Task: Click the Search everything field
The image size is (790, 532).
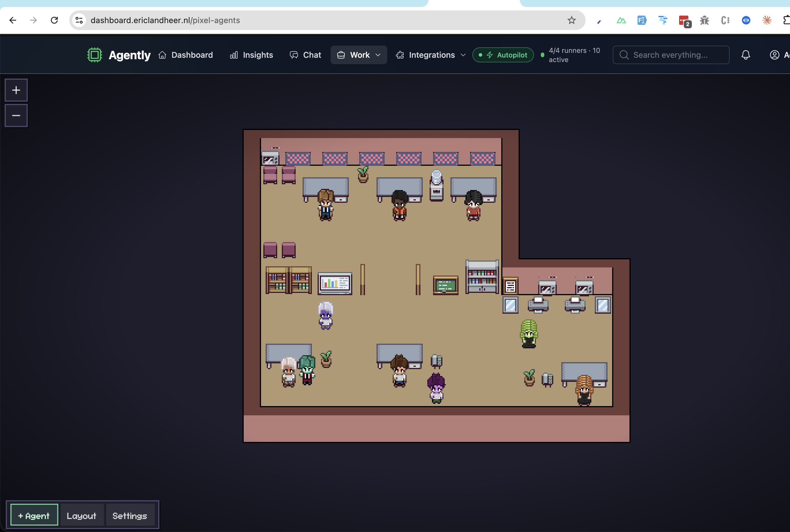Action: [x=670, y=55]
